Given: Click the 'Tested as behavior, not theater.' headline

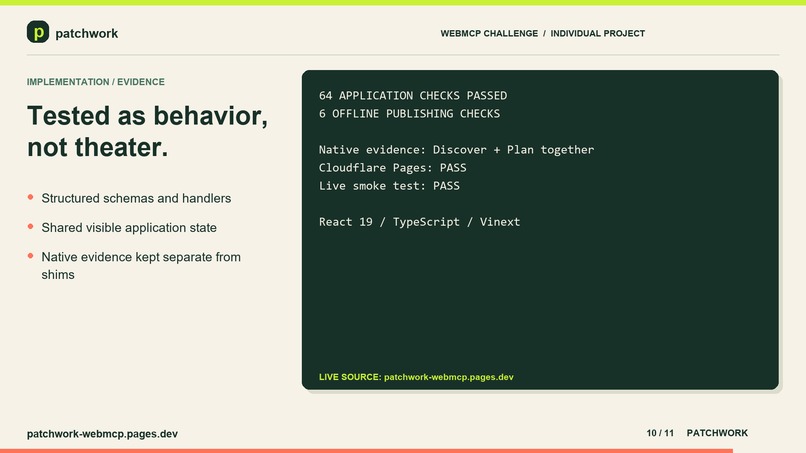Looking at the screenshot, I should [148, 131].
